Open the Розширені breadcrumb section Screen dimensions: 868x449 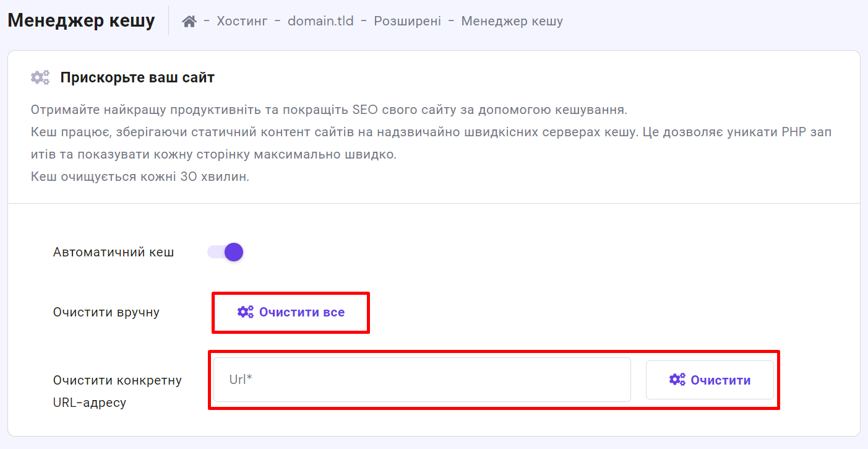[x=407, y=21]
